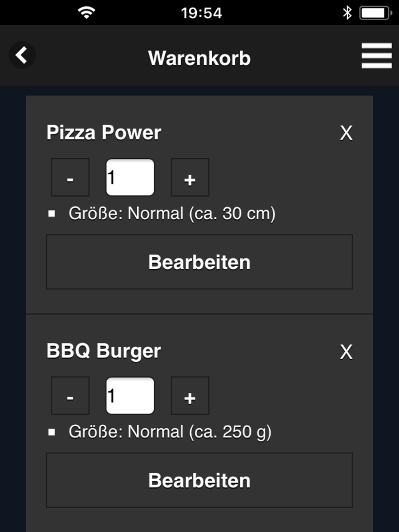Tap the battery indicator icon
The height and width of the screenshot is (532, 399).
(x=375, y=13)
